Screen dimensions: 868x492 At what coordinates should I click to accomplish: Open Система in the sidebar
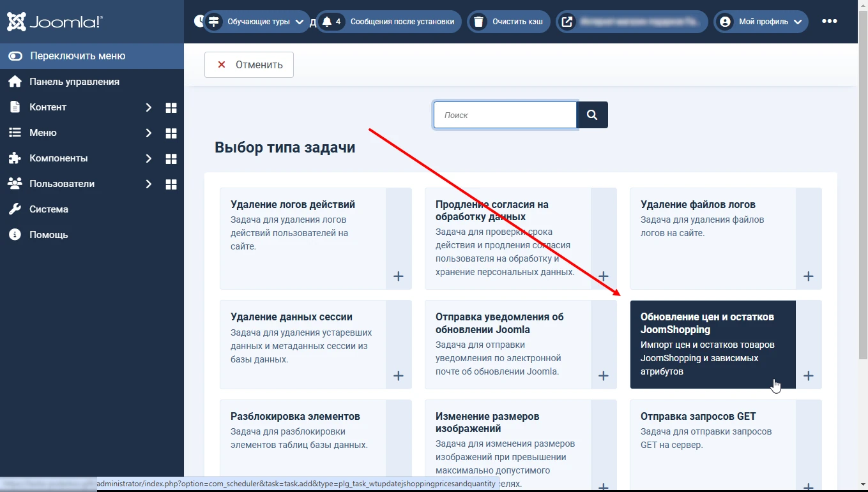[49, 209]
